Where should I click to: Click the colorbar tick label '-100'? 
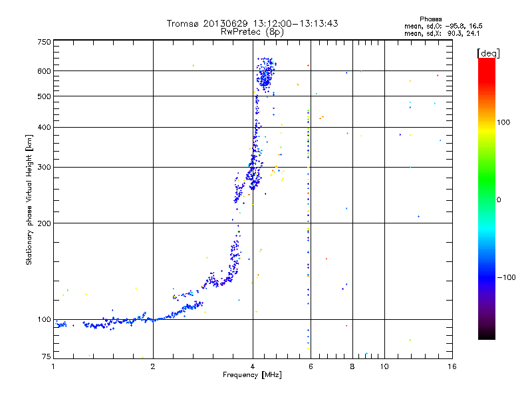pos(506,277)
